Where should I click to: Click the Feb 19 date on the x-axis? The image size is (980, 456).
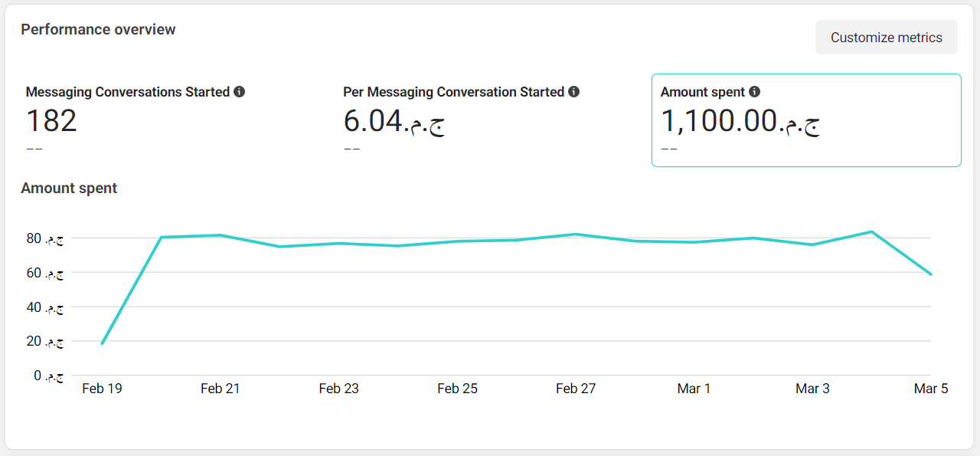tap(102, 389)
